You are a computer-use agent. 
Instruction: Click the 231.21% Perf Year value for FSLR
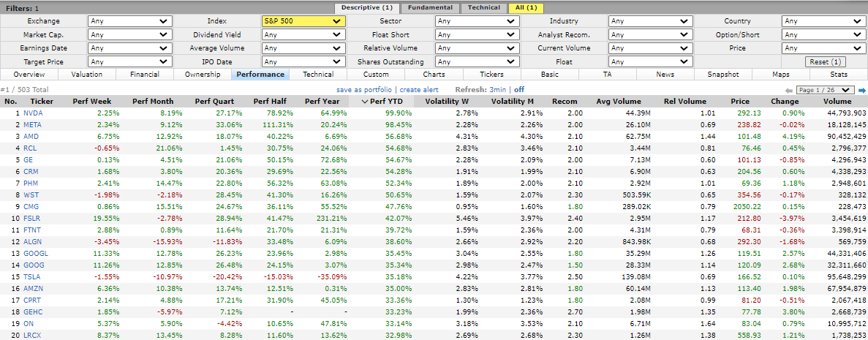[333, 219]
